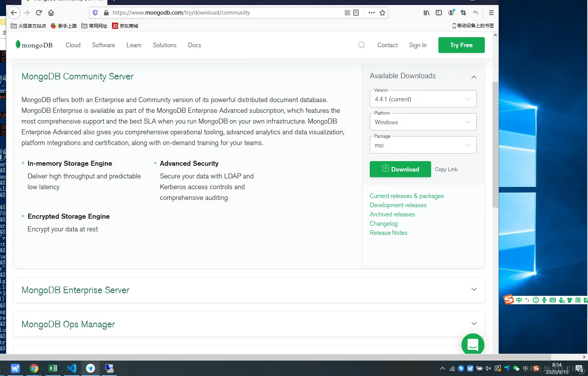Open the Sign In link
Image resolution: width=588 pixels, height=376 pixels.
[418, 45]
